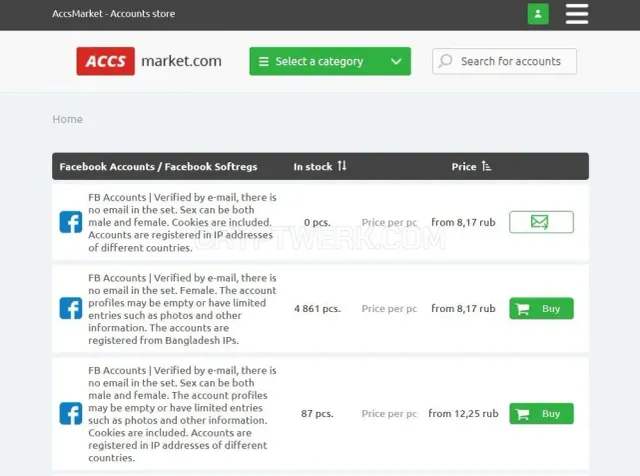
Task: Sort by Price column icon
Action: click(486, 166)
